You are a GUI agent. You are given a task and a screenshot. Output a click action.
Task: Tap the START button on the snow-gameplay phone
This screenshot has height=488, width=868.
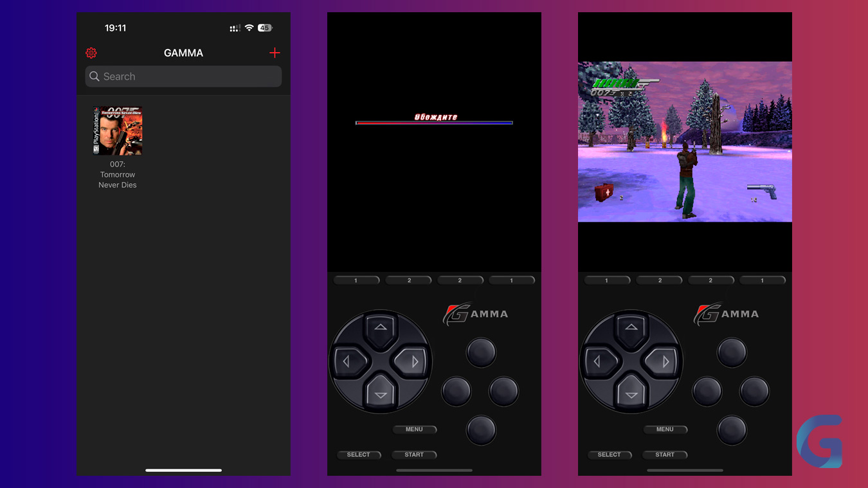665,455
